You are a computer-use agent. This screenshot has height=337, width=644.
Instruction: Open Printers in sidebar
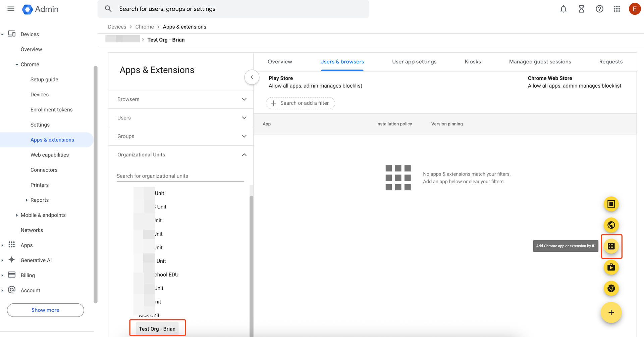point(40,185)
